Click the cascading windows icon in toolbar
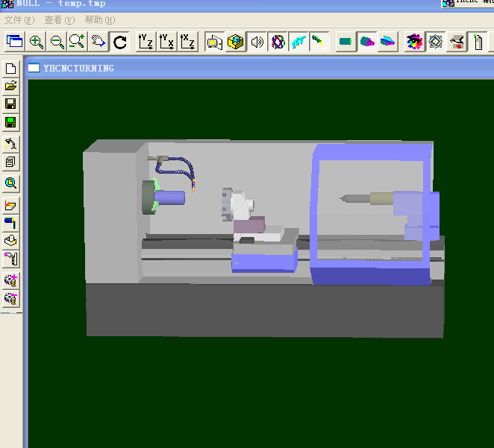The image size is (494, 448). point(15,42)
